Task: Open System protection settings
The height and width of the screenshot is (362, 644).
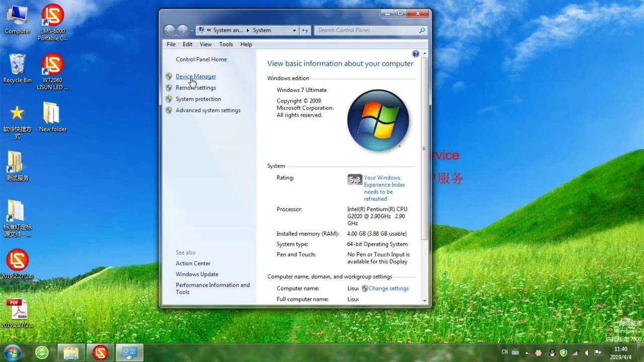Action: [x=198, y=99]
